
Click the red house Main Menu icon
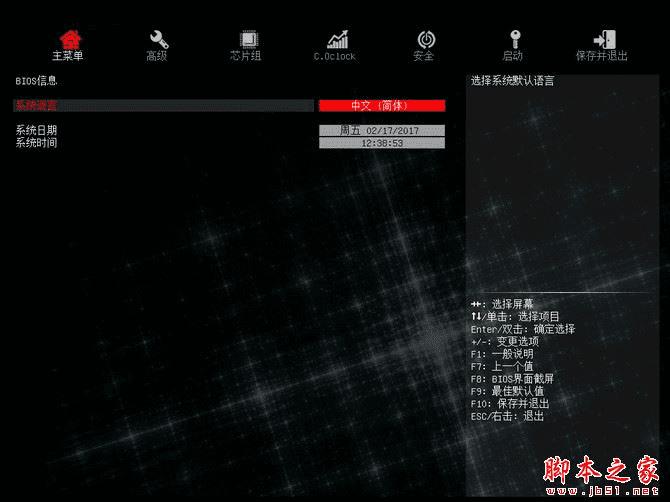[70, 39]
